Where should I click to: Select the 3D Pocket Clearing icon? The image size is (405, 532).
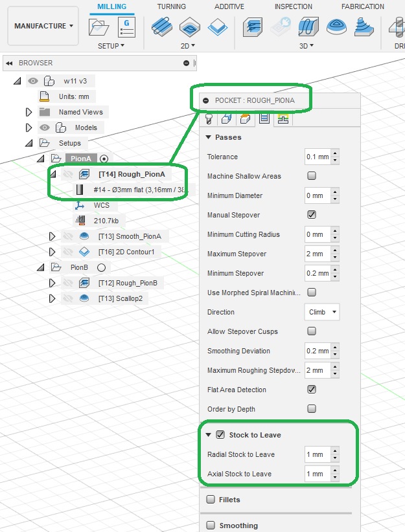point(253,27)
